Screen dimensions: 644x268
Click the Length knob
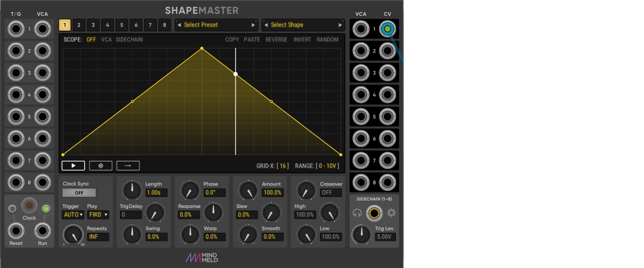[x=132, y=190]
